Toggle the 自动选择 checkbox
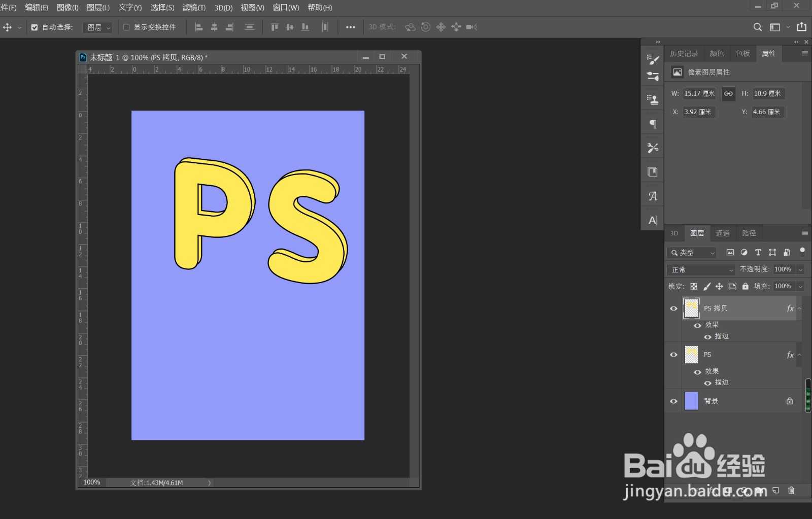The image size is (812, 519). [35, 27]
